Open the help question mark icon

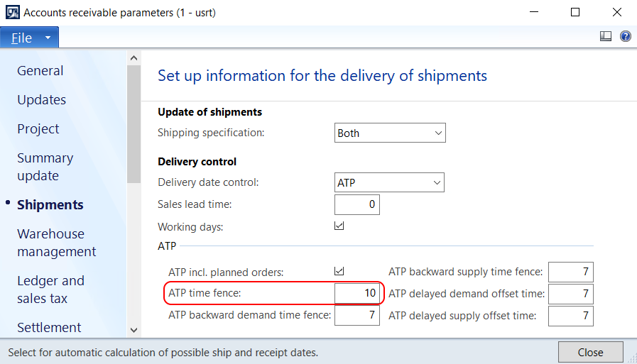(625, 36)
